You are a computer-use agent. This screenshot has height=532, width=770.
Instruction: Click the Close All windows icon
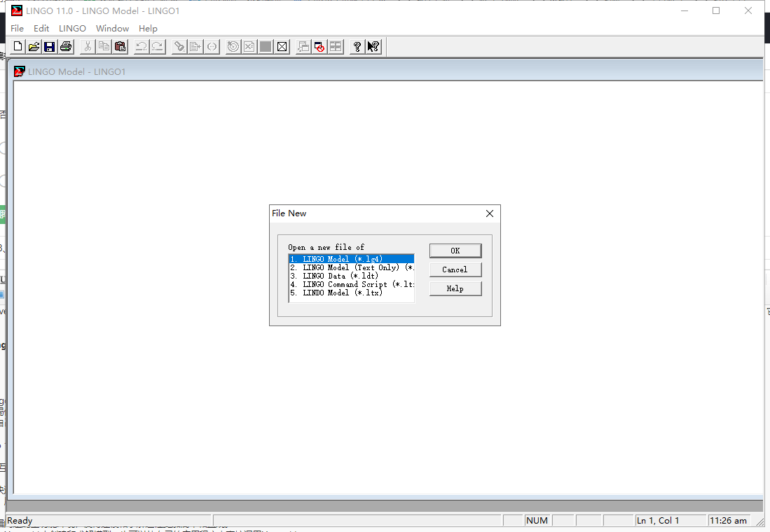pos(319,47)
